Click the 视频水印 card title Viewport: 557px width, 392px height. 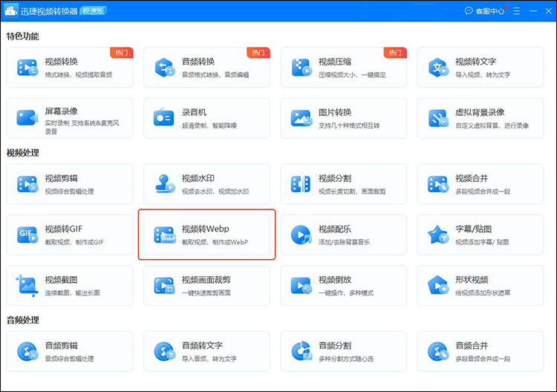click(x=198, y=178)
